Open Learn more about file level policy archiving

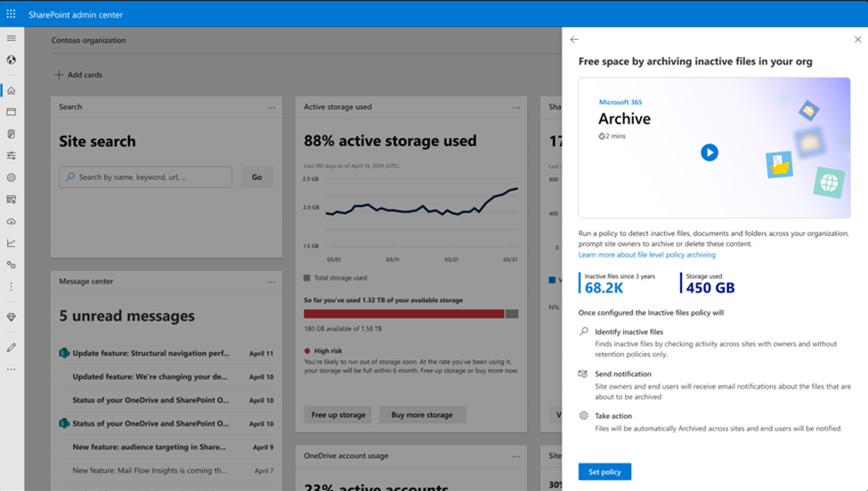click(647, 254)
